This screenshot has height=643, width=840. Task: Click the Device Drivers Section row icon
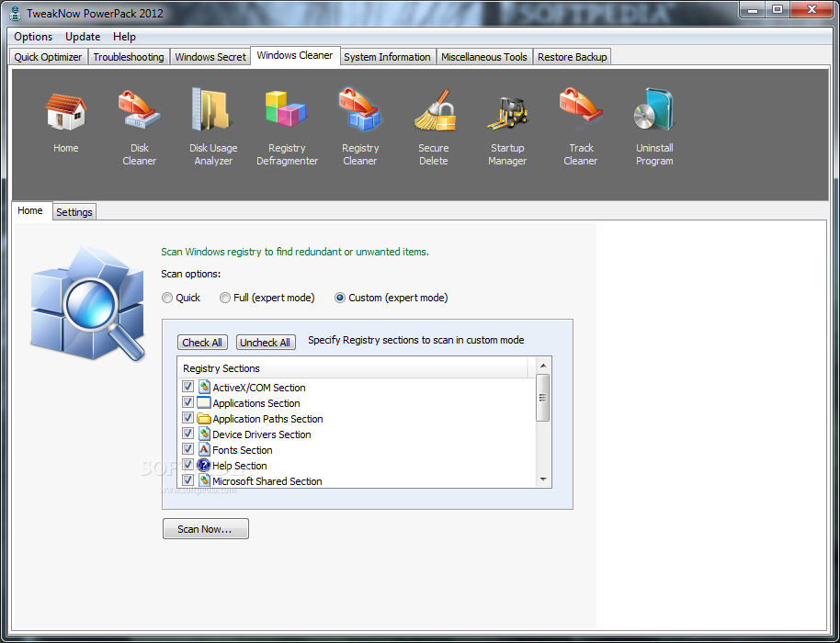click(204, 434)
